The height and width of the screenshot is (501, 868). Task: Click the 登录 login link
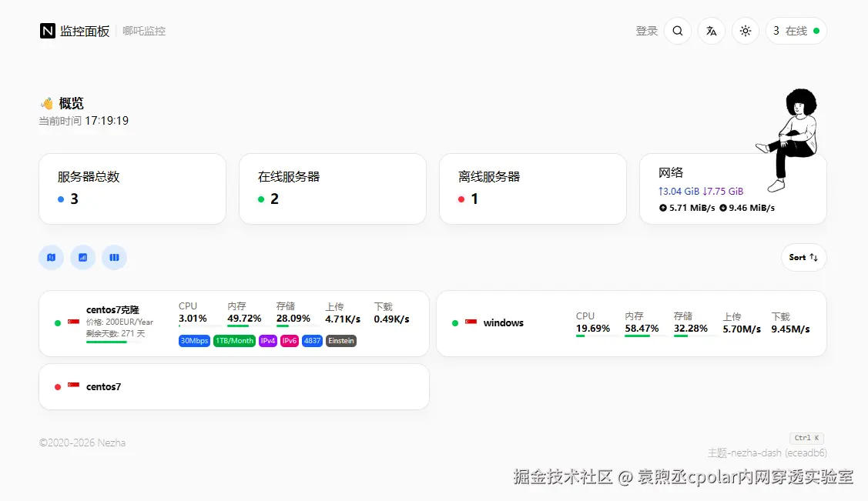tap(646, 31)
